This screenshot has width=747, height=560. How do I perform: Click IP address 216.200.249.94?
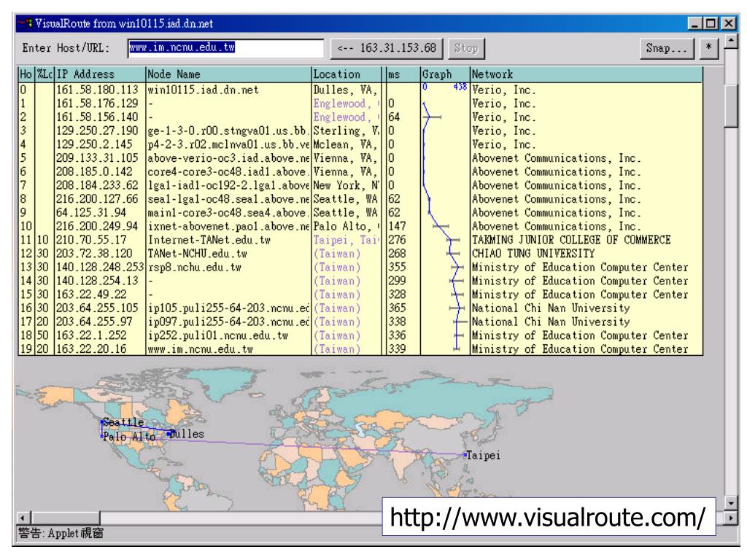click(97, 227)
